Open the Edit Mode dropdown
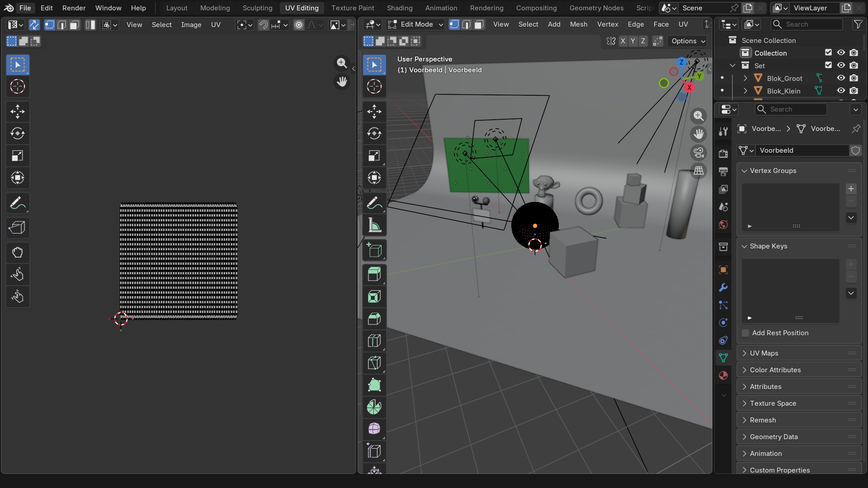The image size is (868, 488). pyautogui.click(x=415, y=24)
